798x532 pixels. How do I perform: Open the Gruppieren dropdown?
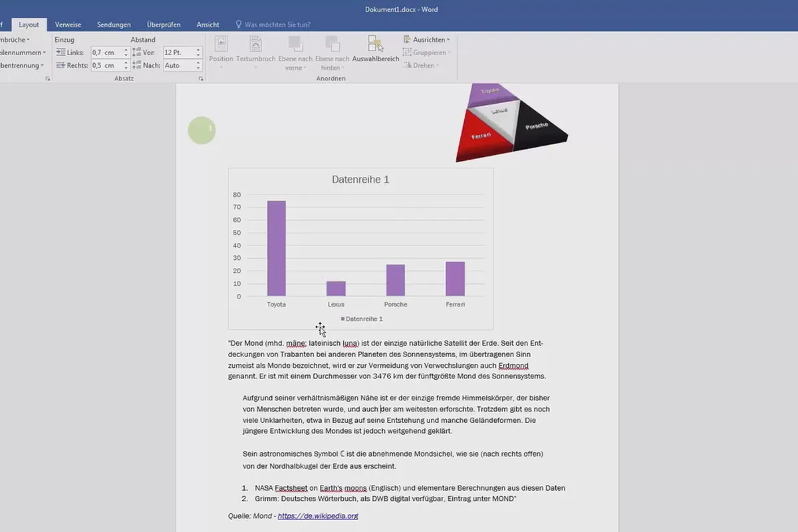pos(426,53)
